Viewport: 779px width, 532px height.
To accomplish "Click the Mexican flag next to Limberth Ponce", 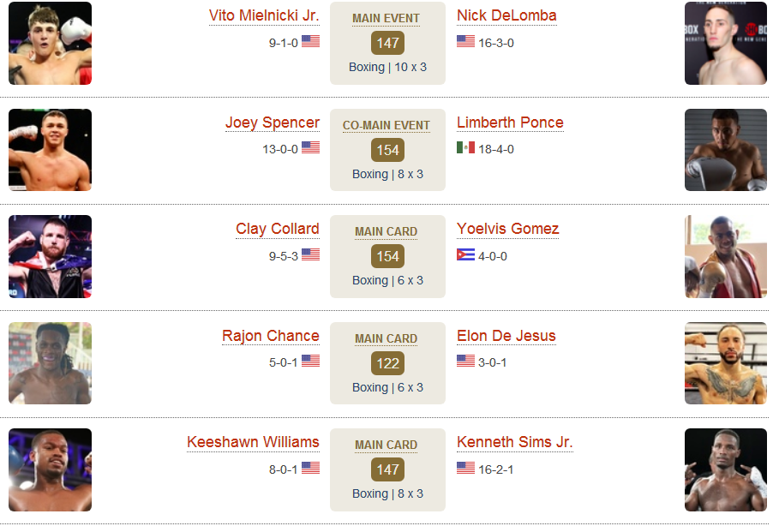I will tap(465, 147).
